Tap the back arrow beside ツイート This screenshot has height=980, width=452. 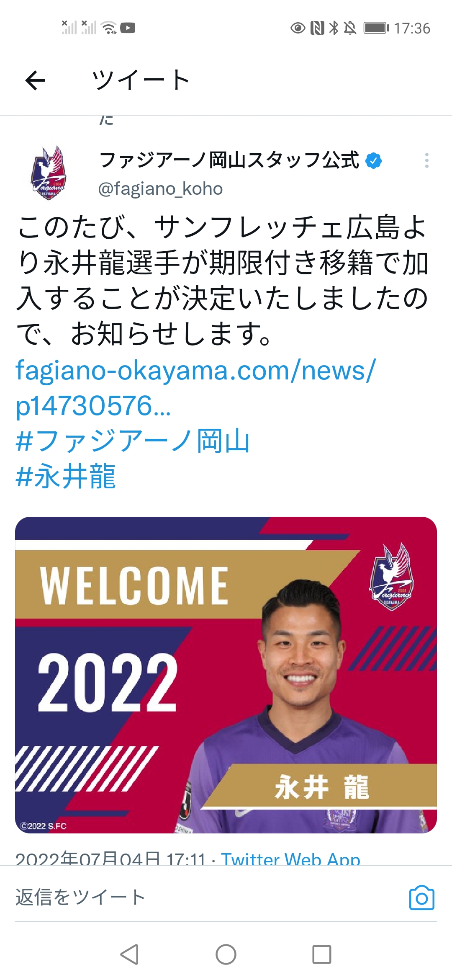click(35, 80)
